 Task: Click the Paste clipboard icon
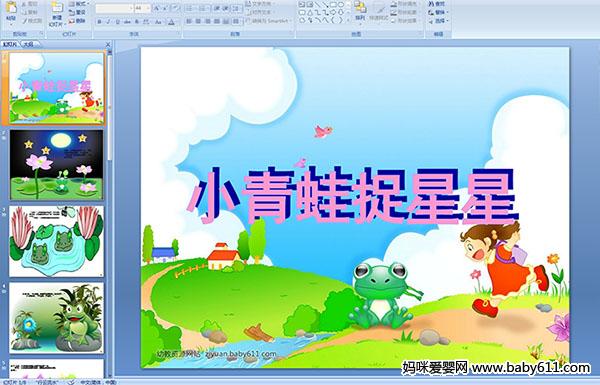11,11
